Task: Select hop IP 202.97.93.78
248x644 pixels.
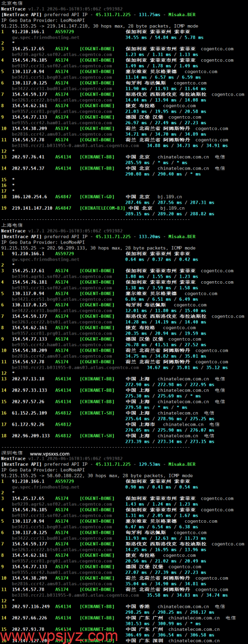Action: click(x=27, y=628)
